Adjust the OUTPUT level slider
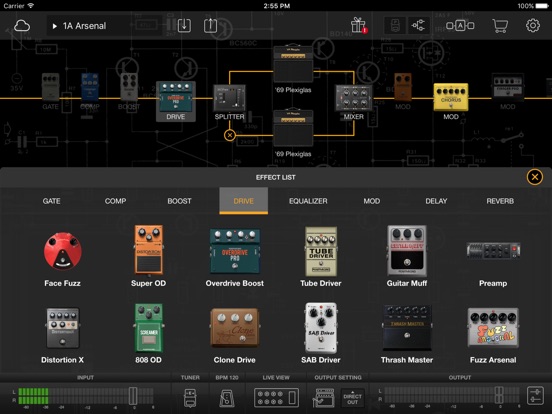Viewport: 552px width, 414px height. tap(499, 395)
